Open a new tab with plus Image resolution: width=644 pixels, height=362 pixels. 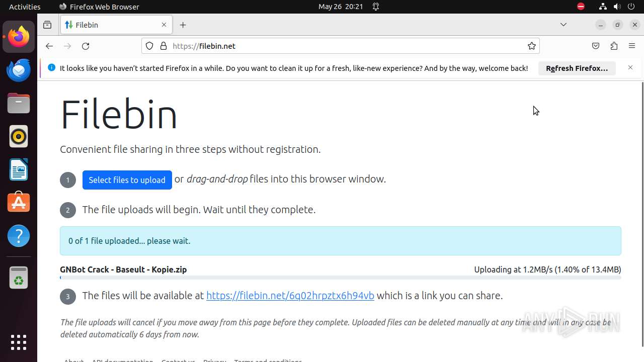(183, 25)
